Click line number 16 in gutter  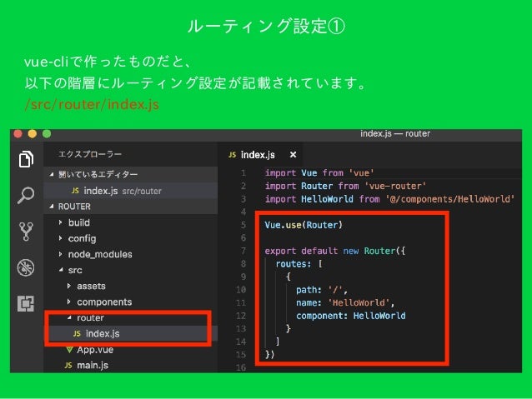[x=240, y=367]
